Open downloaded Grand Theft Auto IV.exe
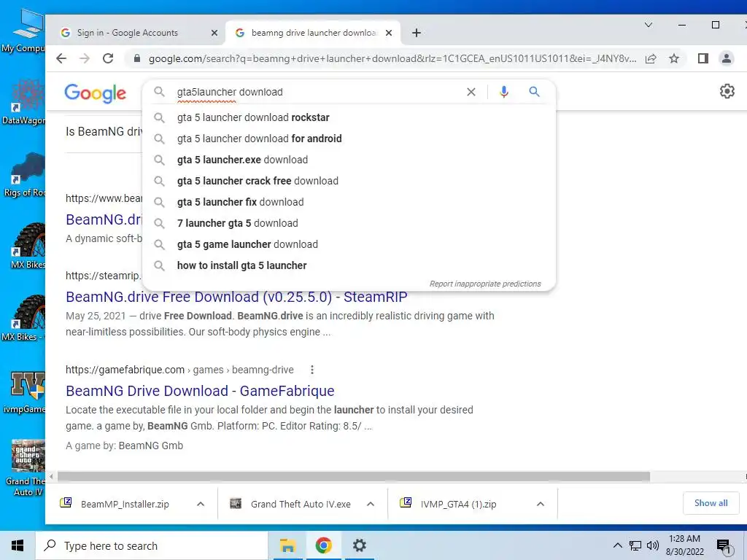This screenshot has height=560, width=747. coord(301,504)
